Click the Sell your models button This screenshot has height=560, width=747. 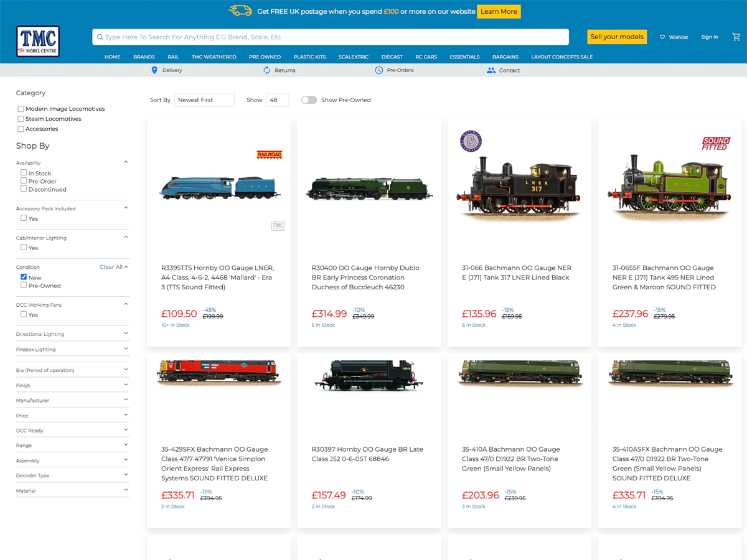point(617,37)
